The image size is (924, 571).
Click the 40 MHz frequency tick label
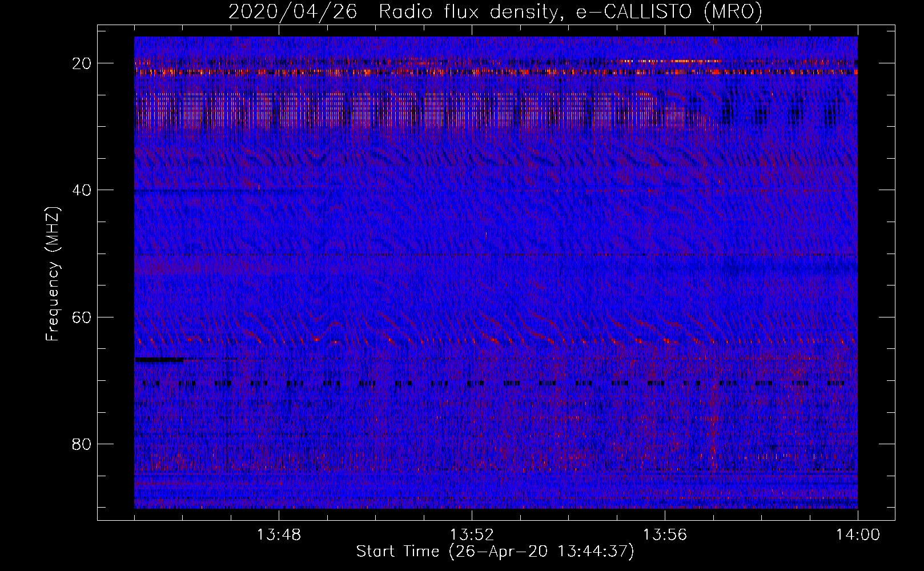pos(82,190)
